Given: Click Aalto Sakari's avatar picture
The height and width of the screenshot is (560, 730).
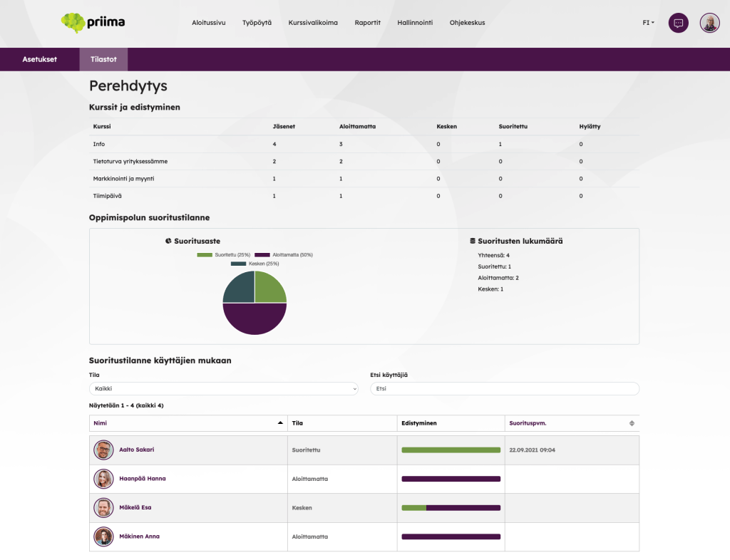Looking at the screenshot, I should (x=103, y=450).
